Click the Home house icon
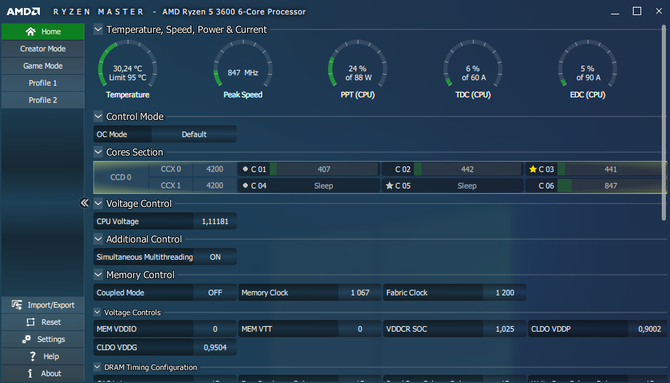670x383 pixels. [x=30, y=32]
